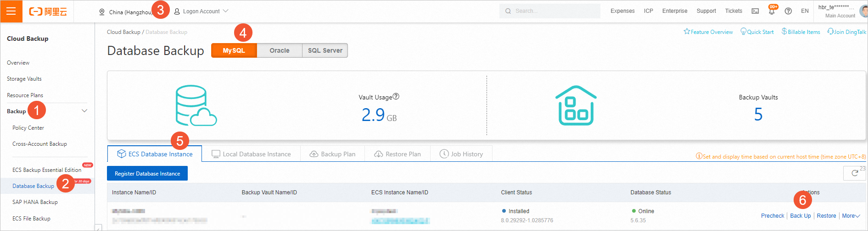Screen dimensions: 868x231
Task: Collapse the Backup sidebar section
Action: (84, 111)
